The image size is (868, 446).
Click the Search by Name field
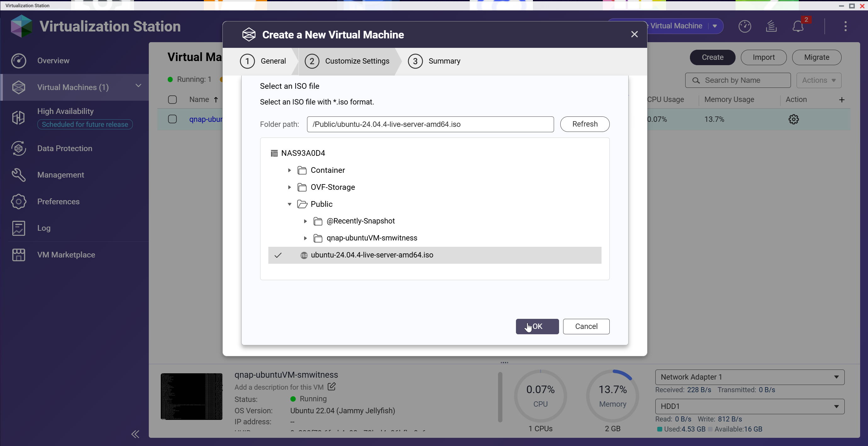coord(738,80)
